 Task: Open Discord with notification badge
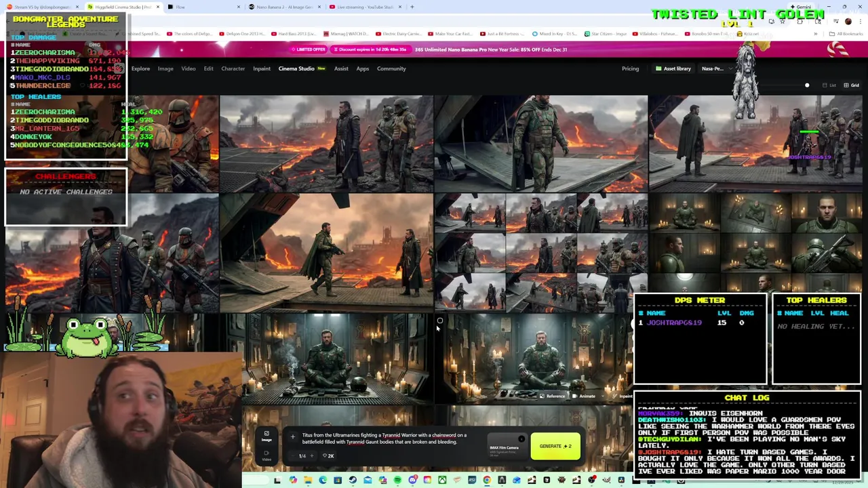(x=412, y=481)
